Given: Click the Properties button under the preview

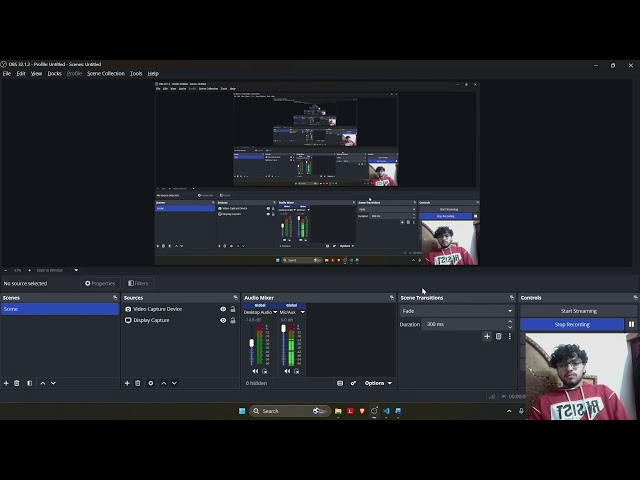Looking at the screenshot, I should point(100,283).
